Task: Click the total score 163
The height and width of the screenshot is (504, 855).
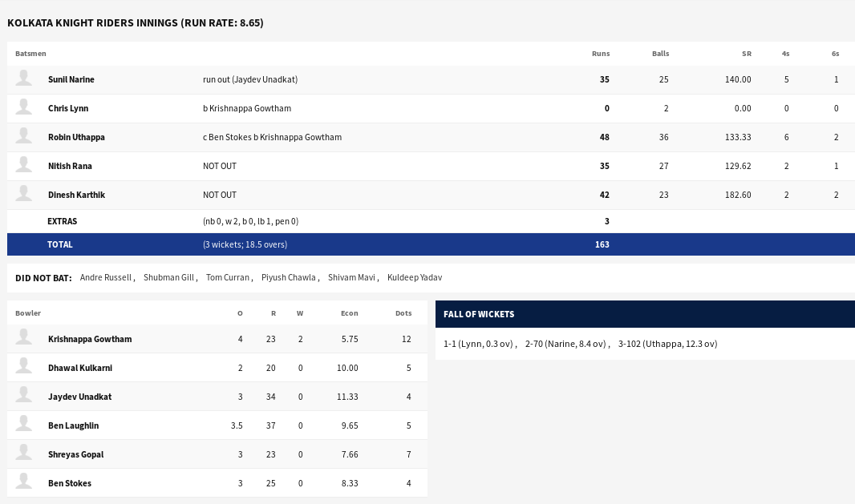Action: point(602,244)
